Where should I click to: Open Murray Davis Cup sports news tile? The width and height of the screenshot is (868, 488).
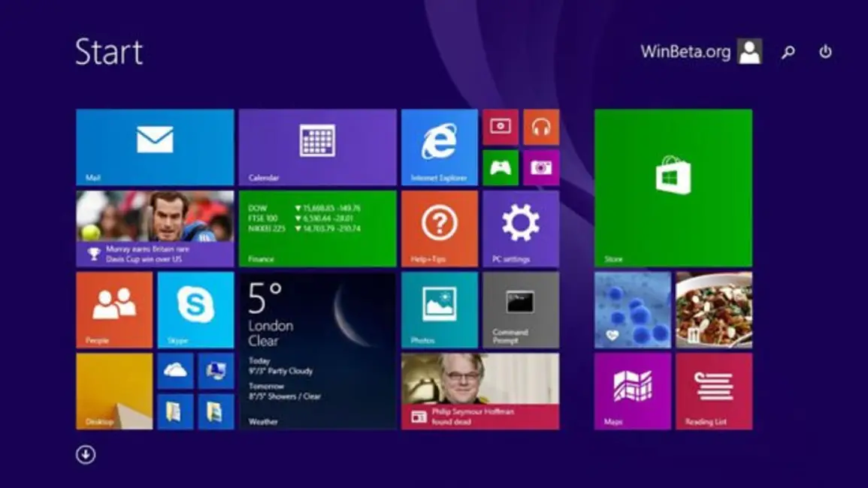point(155,229)
